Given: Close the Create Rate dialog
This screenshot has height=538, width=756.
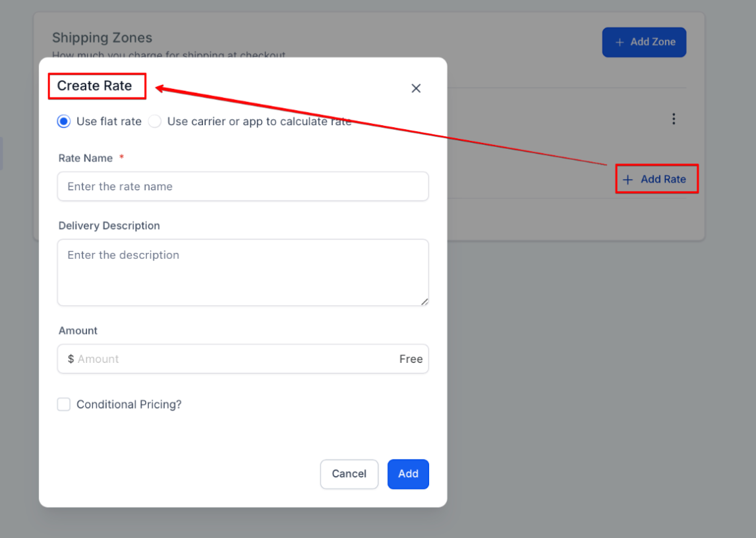Looking at the screenshot, I should coord(416,88).
